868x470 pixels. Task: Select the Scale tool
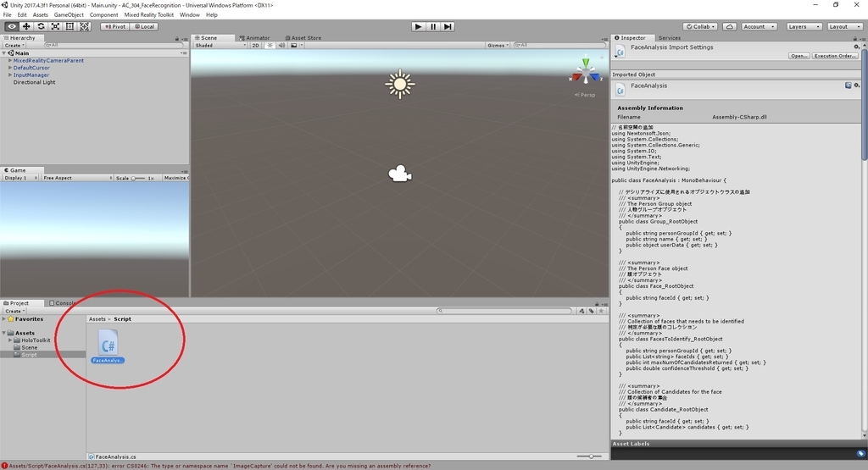tap(55, 26)
